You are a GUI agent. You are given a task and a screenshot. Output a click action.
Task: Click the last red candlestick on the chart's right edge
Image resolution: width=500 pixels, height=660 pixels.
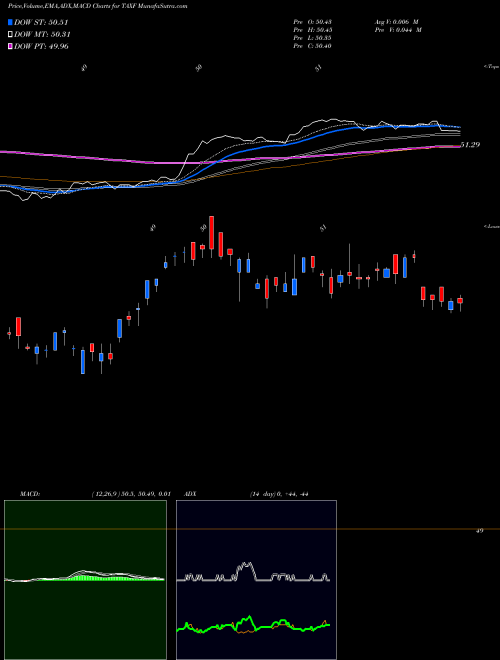click(460, 301)
